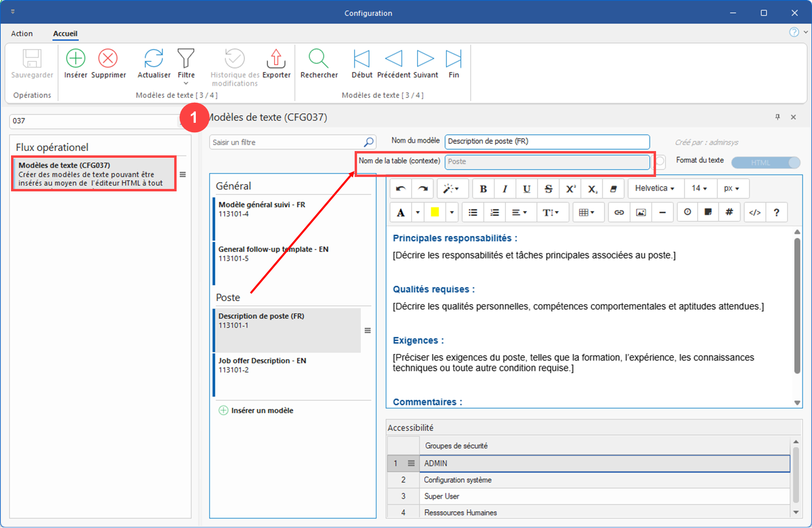Open the HTML code view in the editor
Image resolution: width=812 pixels, height=528 pixels.
pos(754,212)
